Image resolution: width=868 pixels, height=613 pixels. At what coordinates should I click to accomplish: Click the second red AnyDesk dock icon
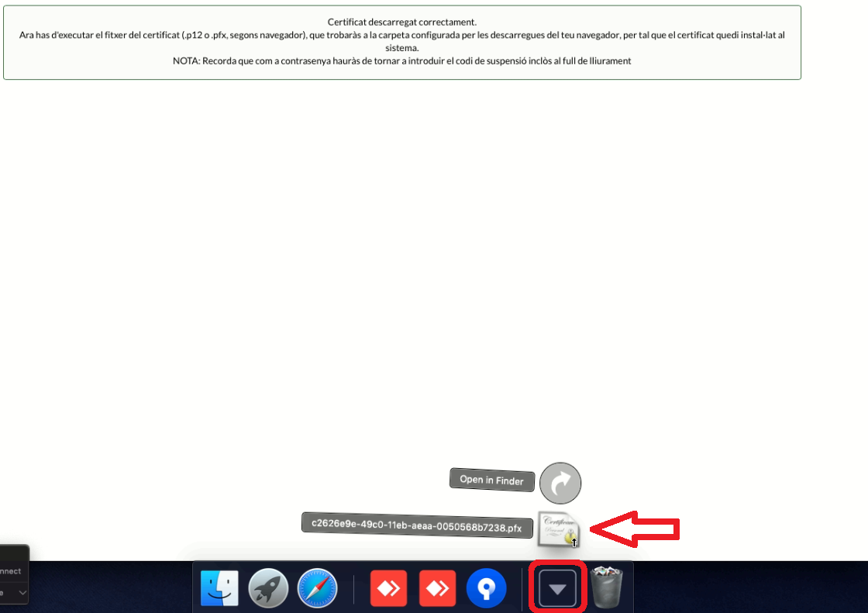tap(438, 588)
